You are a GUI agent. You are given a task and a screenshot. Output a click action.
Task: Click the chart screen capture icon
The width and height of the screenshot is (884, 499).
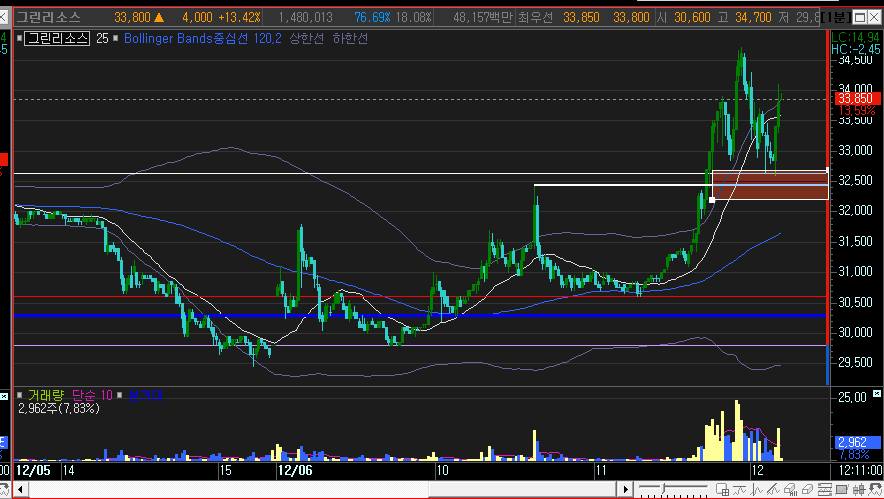(842, 489)
